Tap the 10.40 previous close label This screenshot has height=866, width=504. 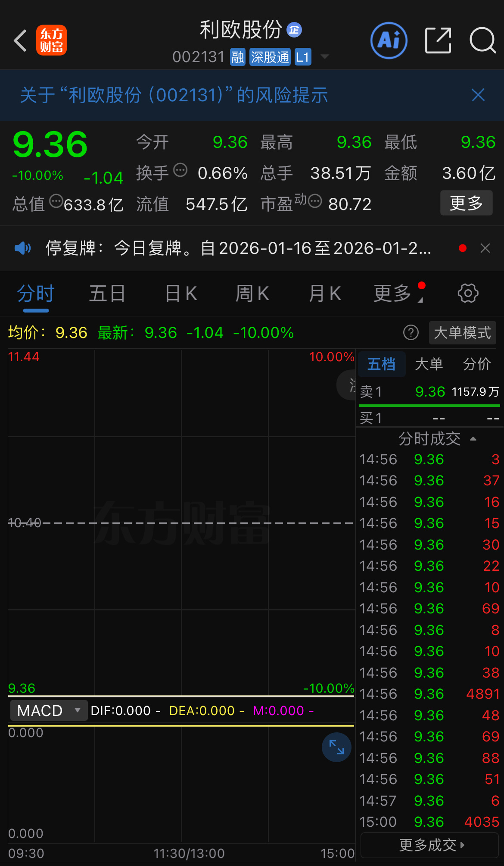(25, 523)
